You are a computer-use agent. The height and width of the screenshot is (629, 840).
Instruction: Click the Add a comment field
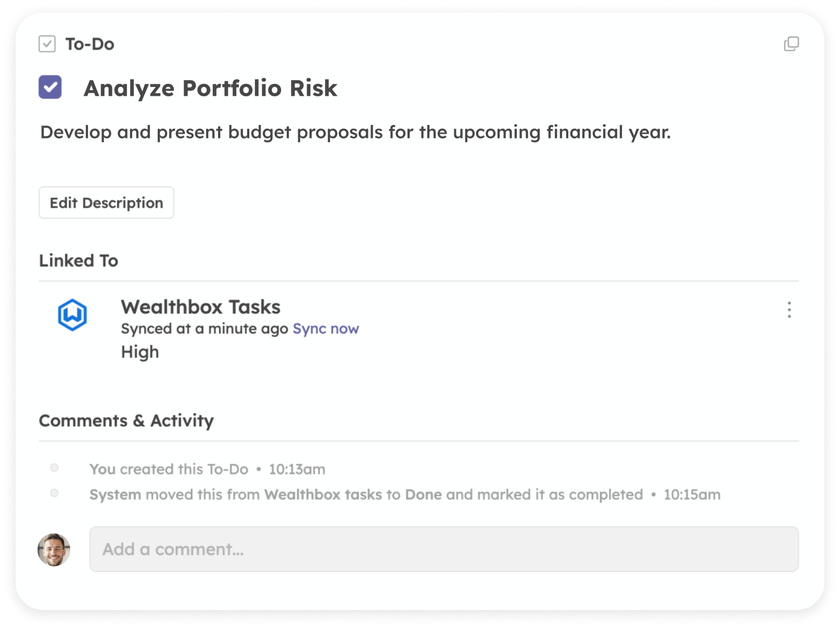444,549
